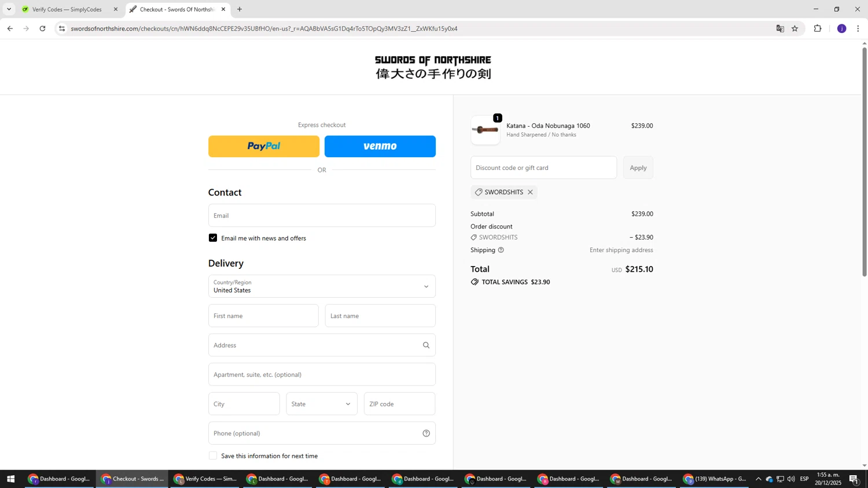Image resolution: width=868 pixels, height=488 pixels.
Task: Show hidden system tray icons
Action: pos(759,479)
